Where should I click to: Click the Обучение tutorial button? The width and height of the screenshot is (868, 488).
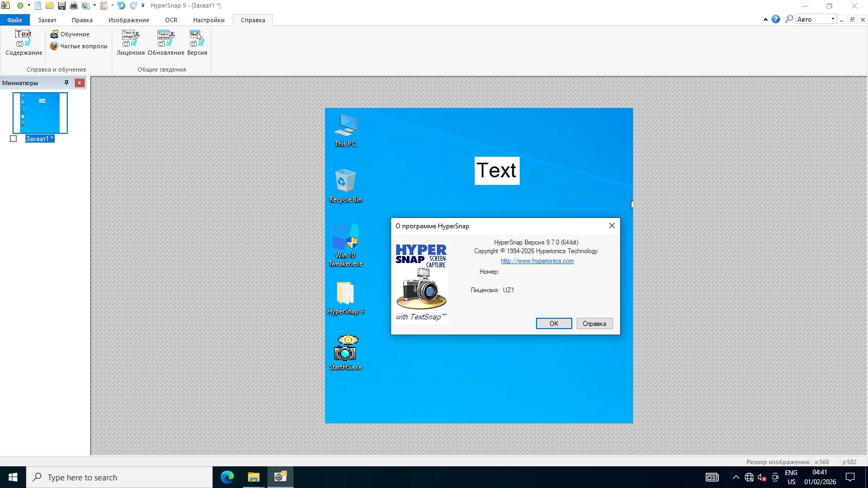pos(70,34)
